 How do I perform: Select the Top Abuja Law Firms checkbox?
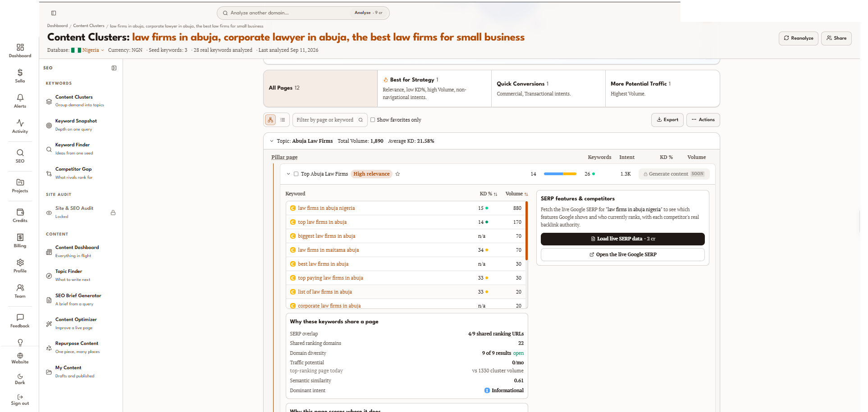296,174
